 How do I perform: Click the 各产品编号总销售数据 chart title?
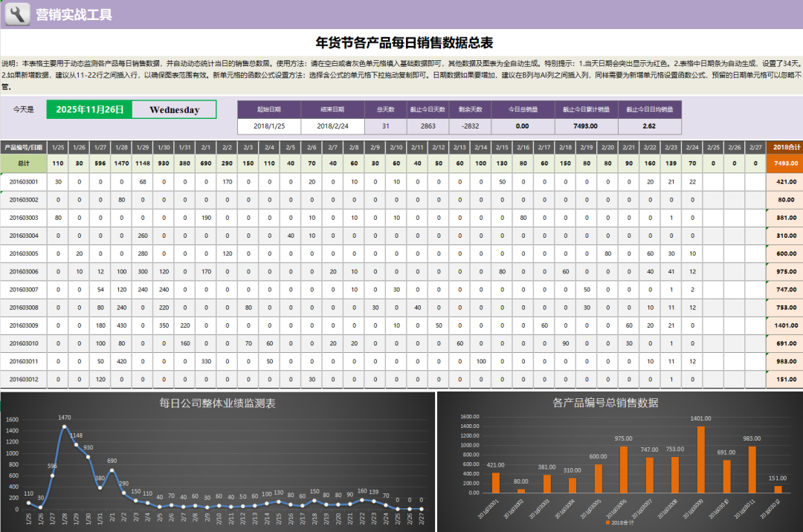click(x=605, y=403)
